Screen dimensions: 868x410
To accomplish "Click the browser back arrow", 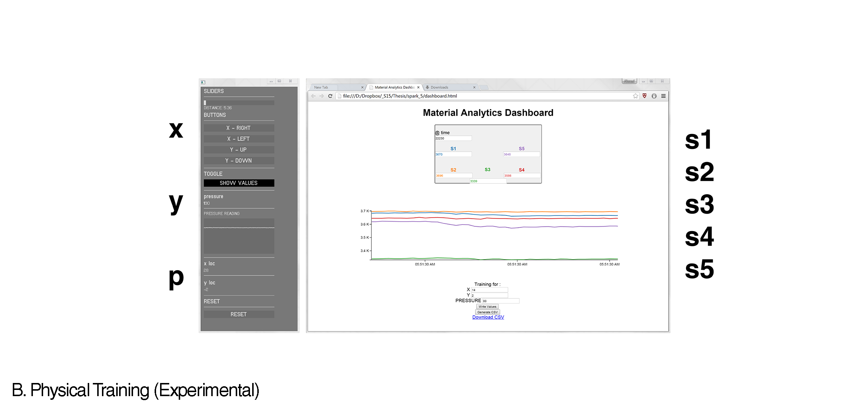I will [313, 96].
